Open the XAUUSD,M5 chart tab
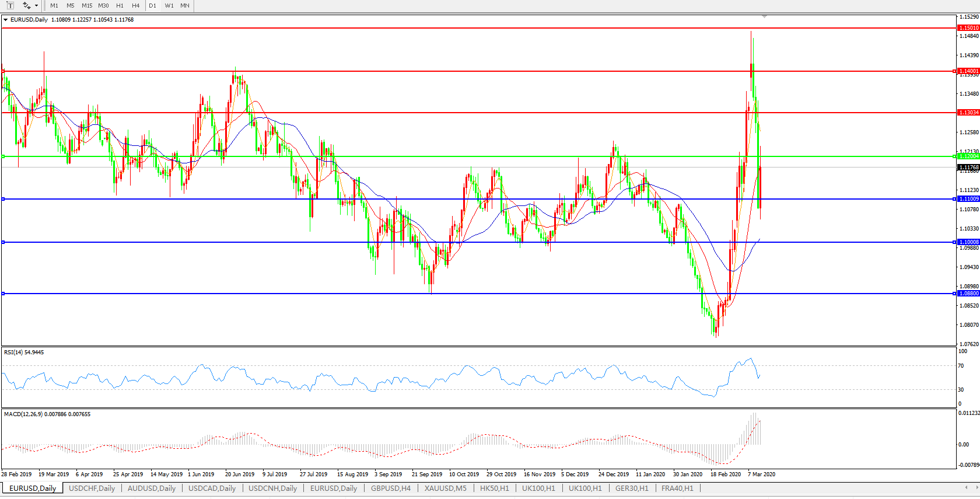 pyautogui.click(x=445, y=488)
